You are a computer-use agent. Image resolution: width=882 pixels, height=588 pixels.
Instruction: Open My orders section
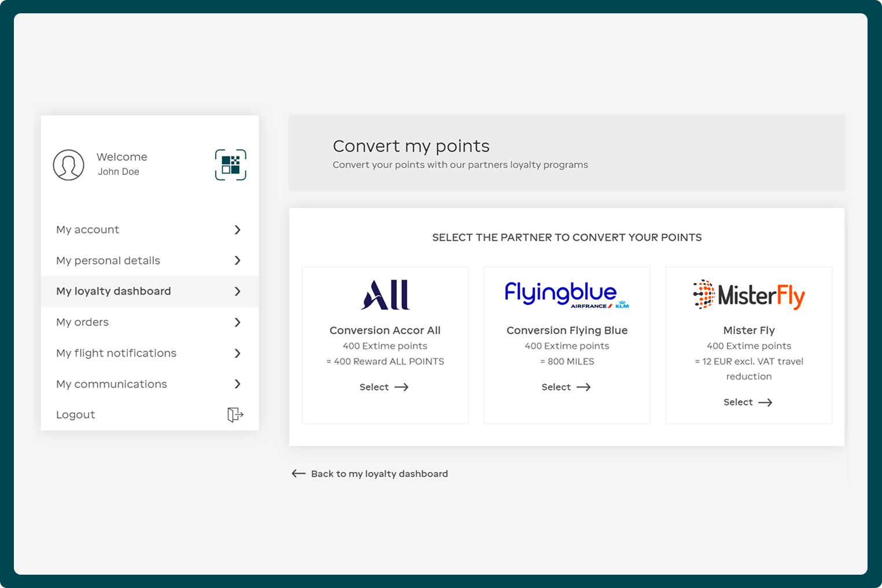[150, 322]
